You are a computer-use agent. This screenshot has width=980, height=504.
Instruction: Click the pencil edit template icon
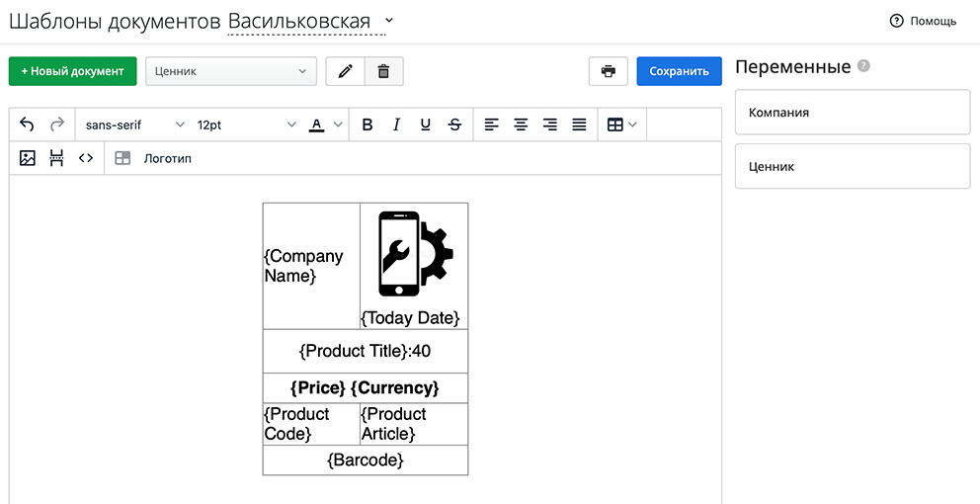tap(345, 71)
